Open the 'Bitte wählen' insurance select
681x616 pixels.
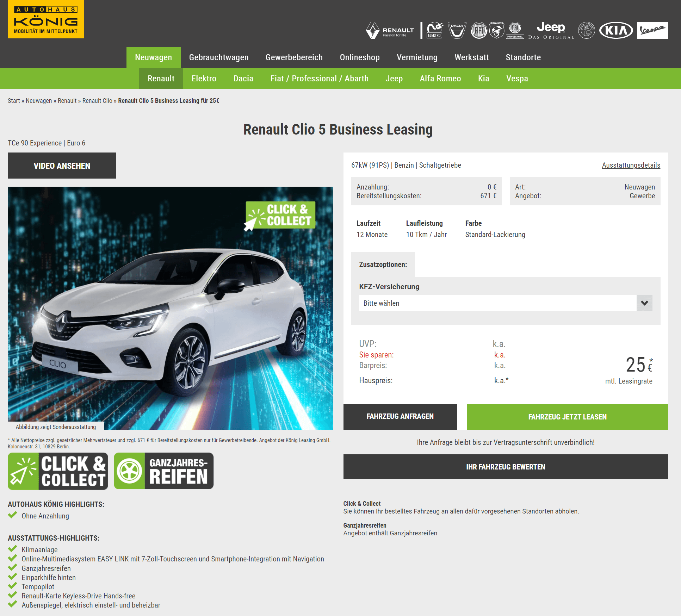[x=506, y=303]
